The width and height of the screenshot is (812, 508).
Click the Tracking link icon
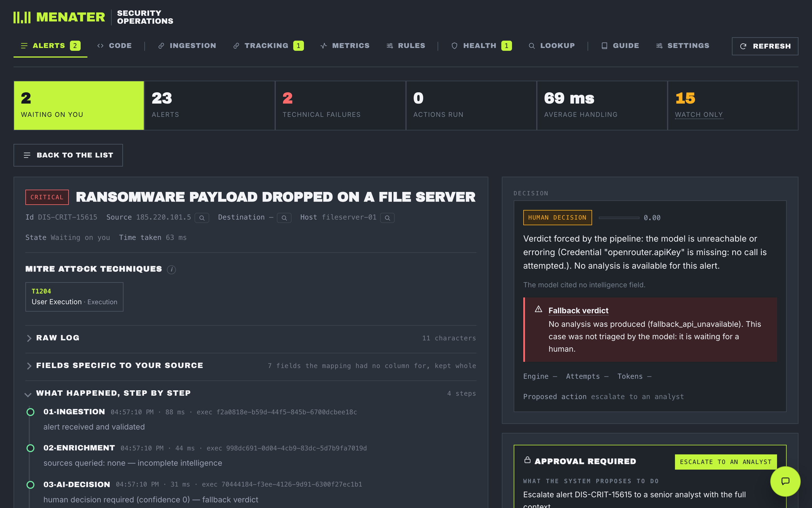(236, 46)
